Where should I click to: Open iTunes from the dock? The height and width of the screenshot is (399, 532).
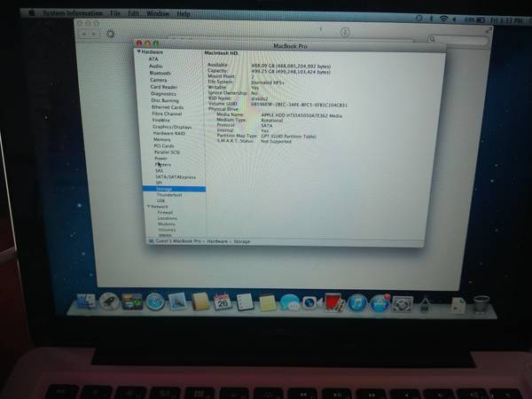coord(357,302)
